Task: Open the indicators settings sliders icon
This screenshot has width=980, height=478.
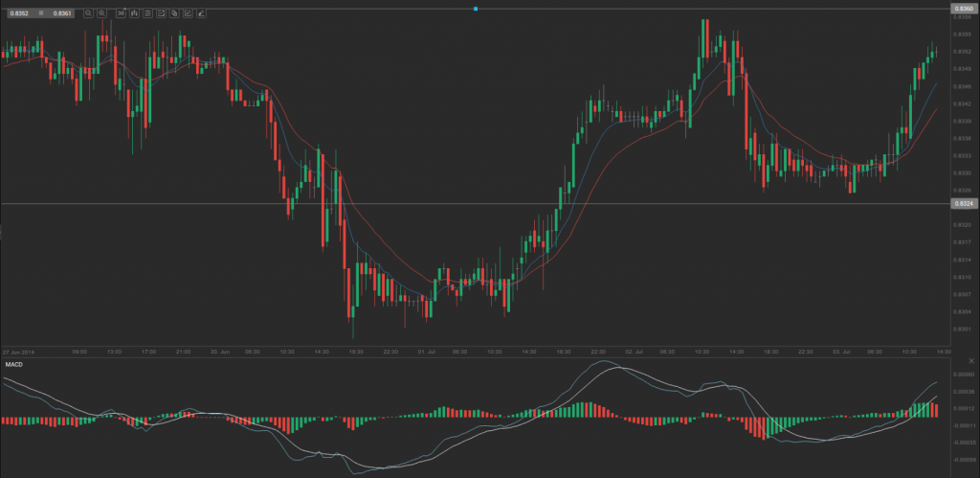Action: (x=147, y=13)
